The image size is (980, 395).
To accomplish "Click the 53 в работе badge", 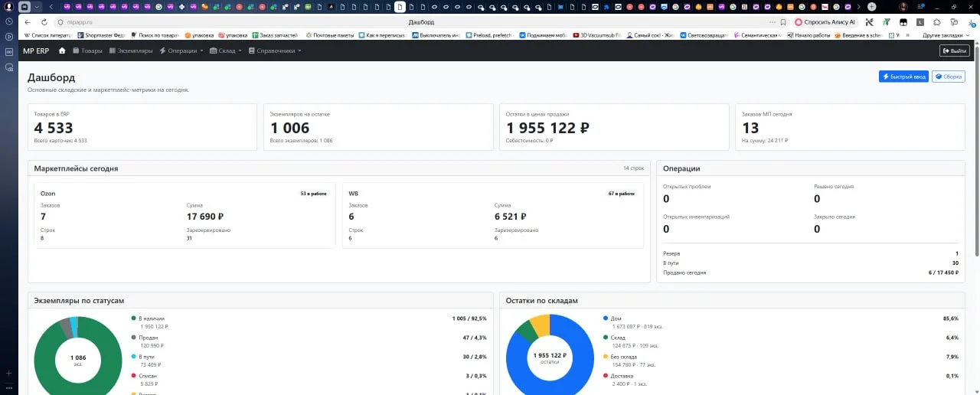I will click(314, 194).
